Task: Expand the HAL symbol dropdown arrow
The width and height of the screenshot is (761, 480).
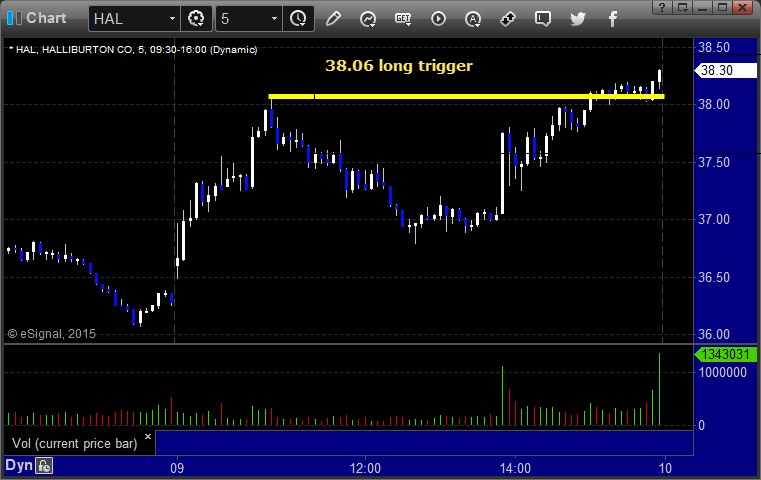Action: click(172, 19)
